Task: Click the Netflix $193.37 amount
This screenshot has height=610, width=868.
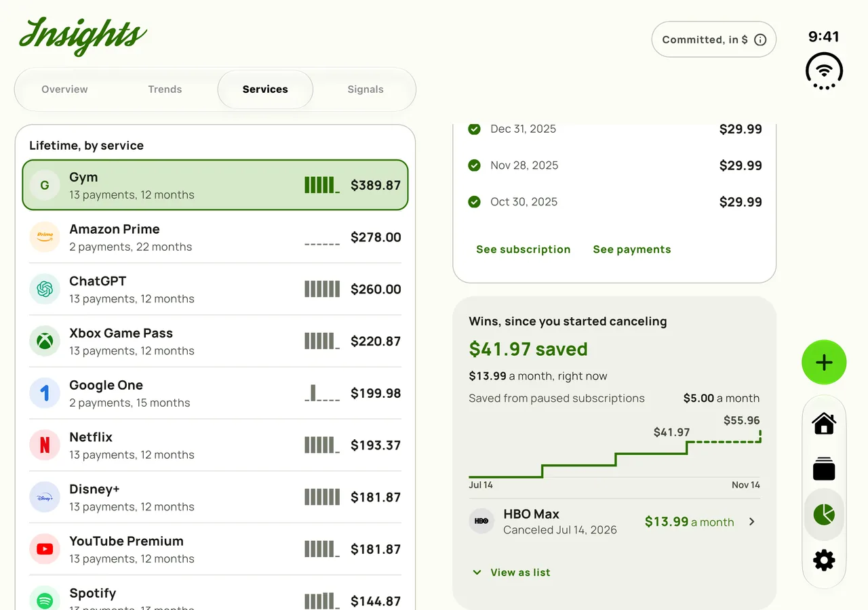Action: 376,445
